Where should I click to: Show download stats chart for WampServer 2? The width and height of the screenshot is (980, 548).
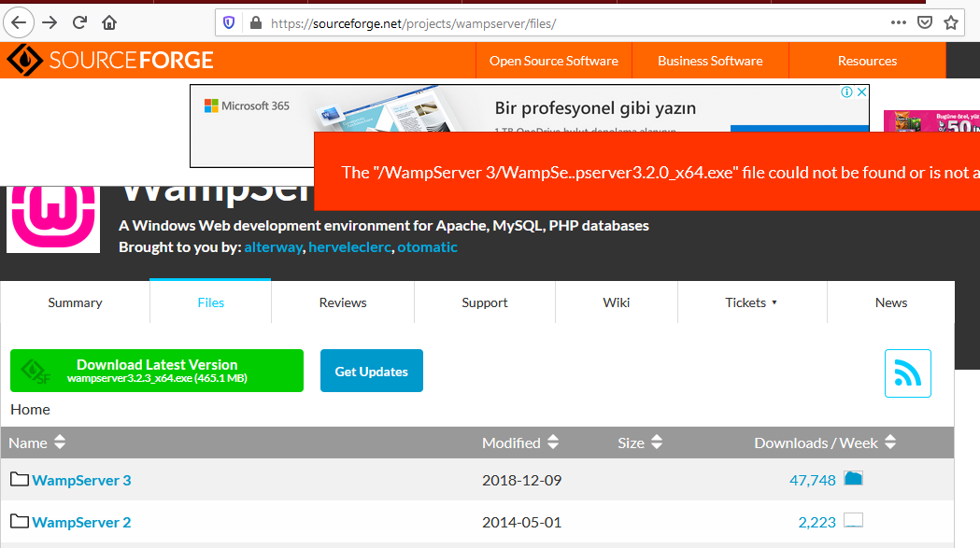click(853, 521)
